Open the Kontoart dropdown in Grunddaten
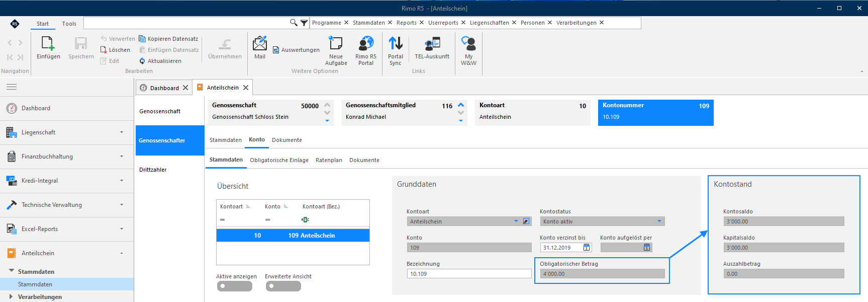 (x=516, y=221)
